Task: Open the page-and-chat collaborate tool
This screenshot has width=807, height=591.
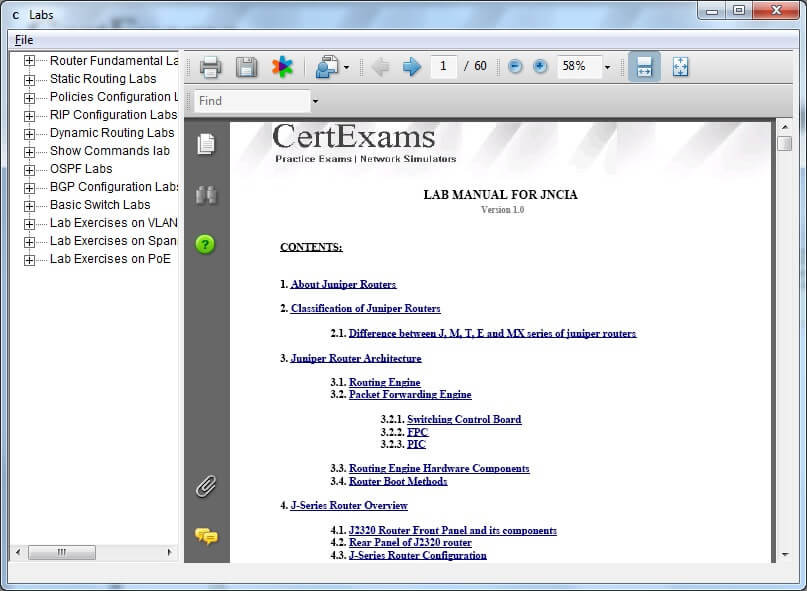Action: click(327, 67)
